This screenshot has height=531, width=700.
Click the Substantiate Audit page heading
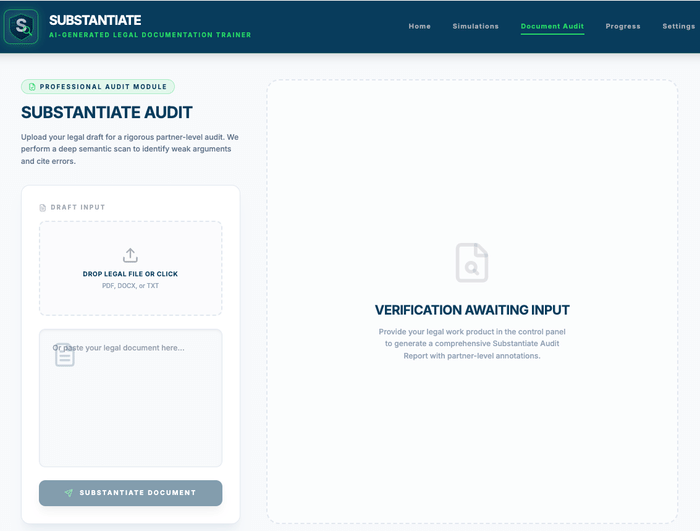pos(107,113)
